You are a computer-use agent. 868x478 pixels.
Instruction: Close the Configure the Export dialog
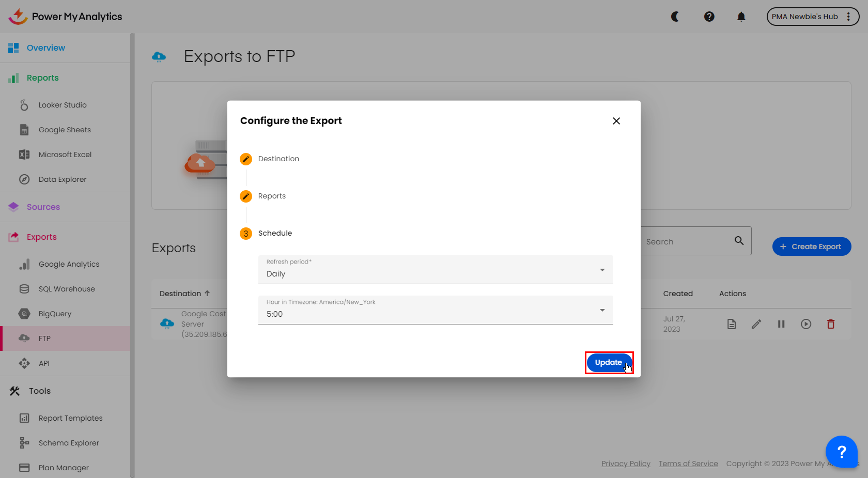616,121
